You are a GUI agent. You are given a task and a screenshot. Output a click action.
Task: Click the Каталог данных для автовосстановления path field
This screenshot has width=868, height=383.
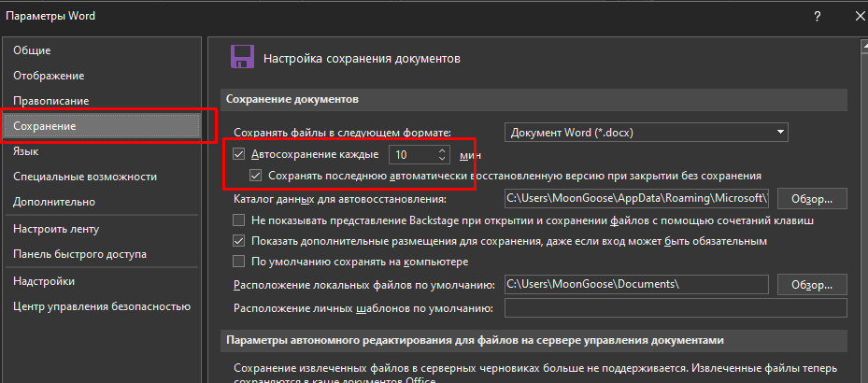pos(637,198)
